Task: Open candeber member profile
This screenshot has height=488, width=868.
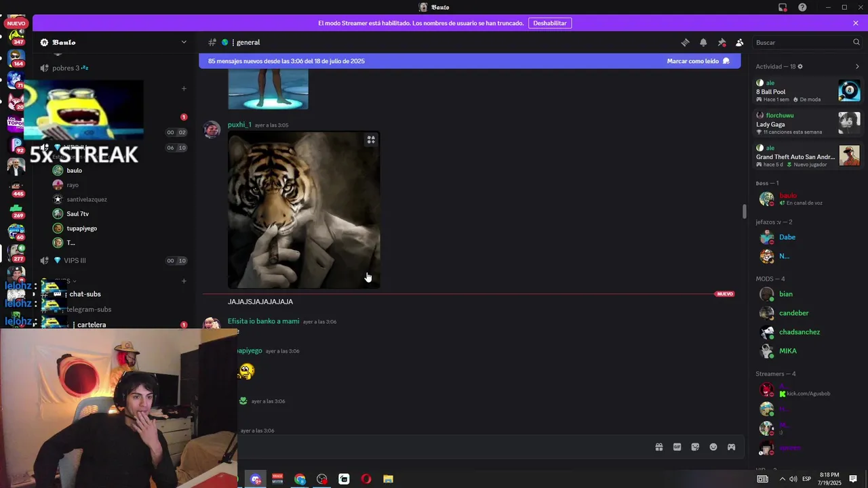Action: point(807,313)
